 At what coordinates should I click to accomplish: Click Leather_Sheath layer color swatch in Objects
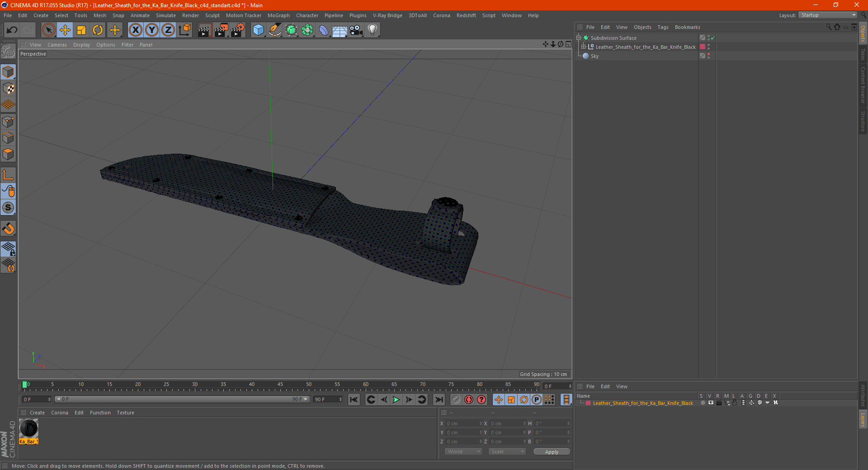point(703,47)
